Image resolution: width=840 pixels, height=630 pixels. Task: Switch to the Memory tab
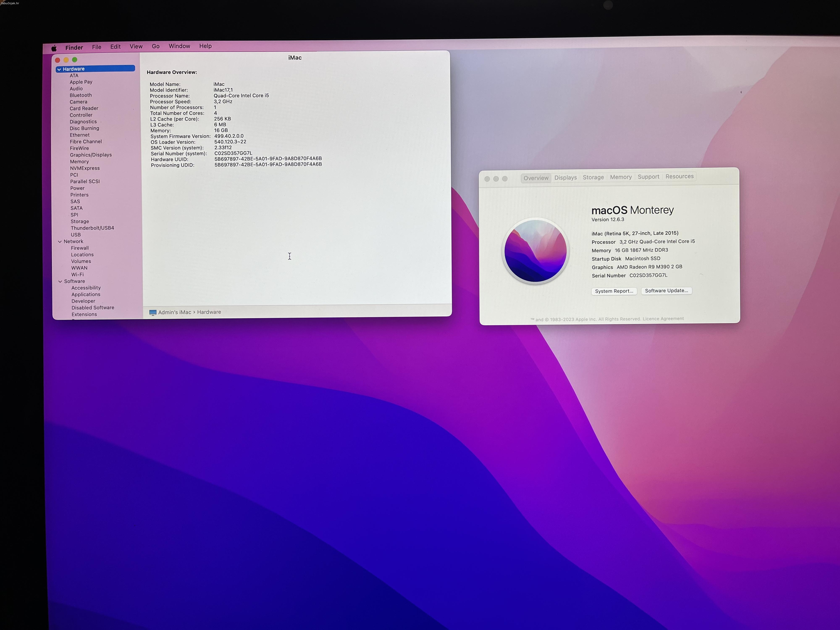(x=621, y=177)
